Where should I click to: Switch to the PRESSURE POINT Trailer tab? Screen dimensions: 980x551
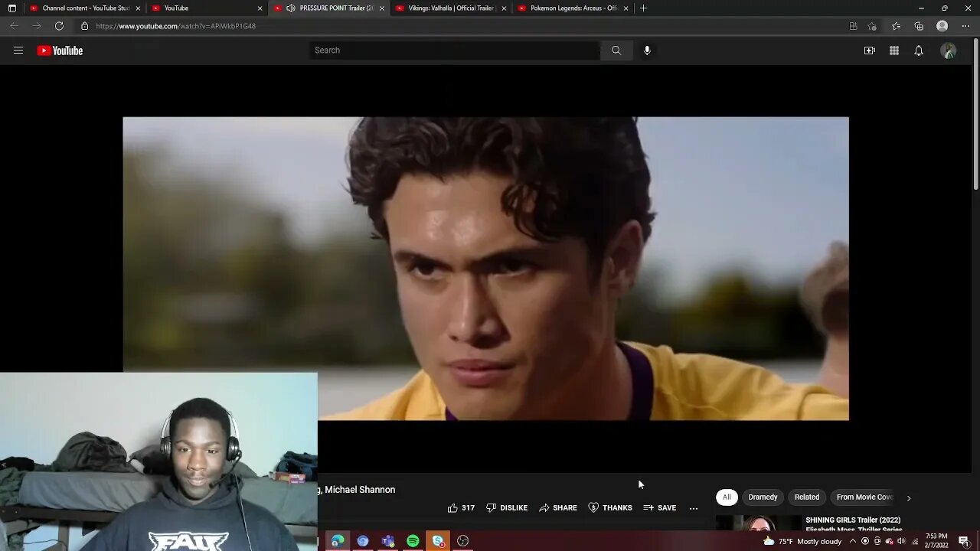click(329, 8)
